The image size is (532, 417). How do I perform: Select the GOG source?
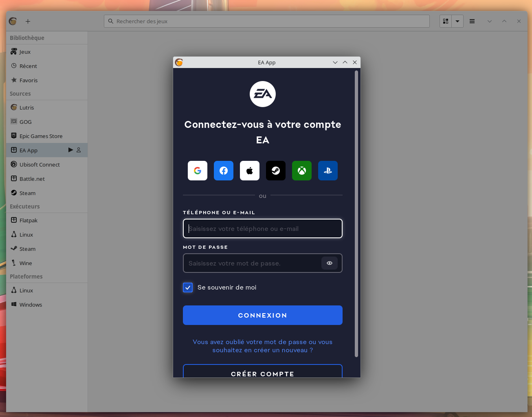pyautogui.click(x=47, y=122)
